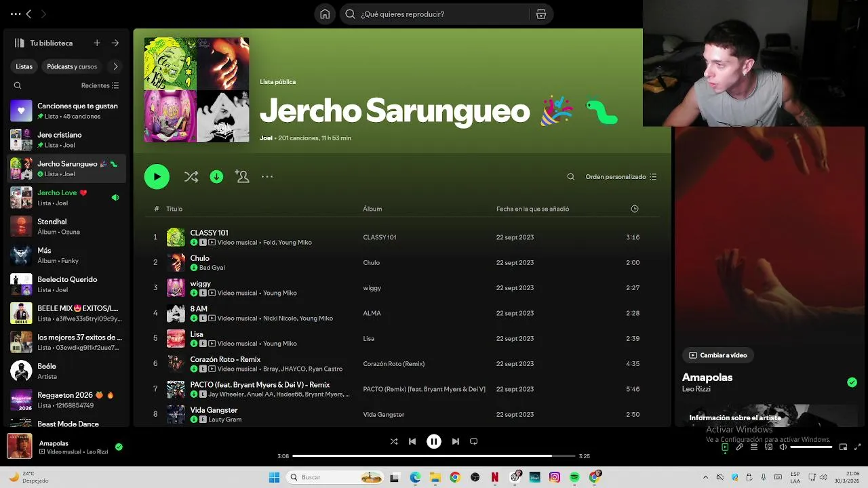This screenshot has width=868, height=488.
Task: Invite collaborators with the add-person icon
Action: [241, 176]
